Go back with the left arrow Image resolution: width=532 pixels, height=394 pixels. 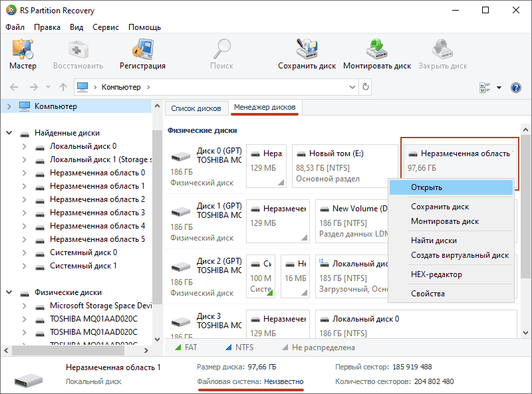tap(14, 87)
